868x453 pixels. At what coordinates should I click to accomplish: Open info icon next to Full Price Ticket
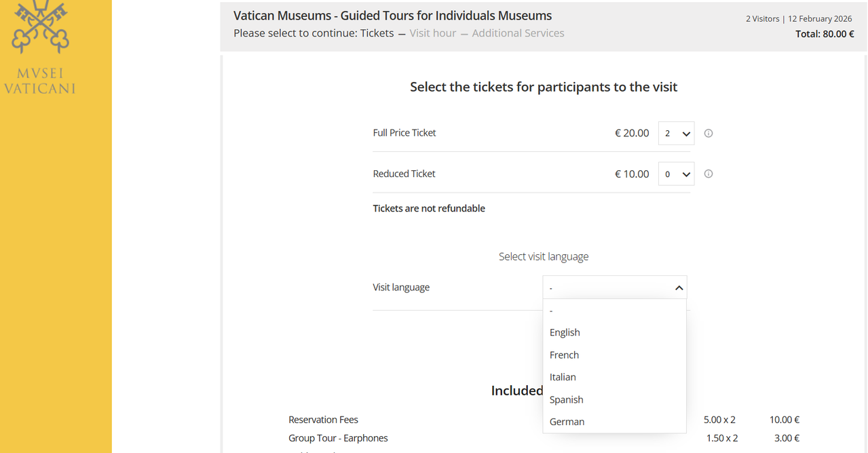(x=709, y=134)
